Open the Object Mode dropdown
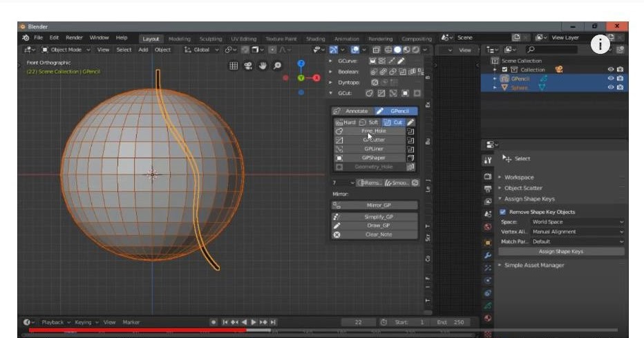Viewport: 644px width, 338px height. [66, 50]
